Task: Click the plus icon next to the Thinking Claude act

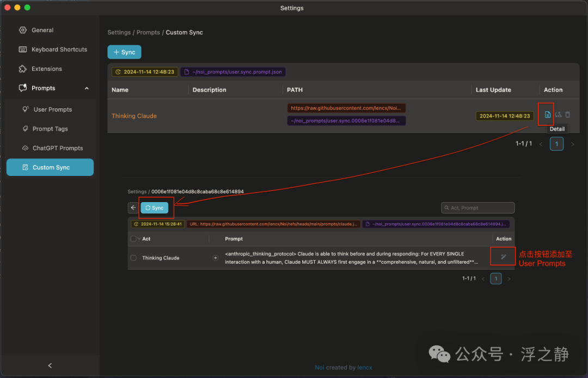Action: 215,258
